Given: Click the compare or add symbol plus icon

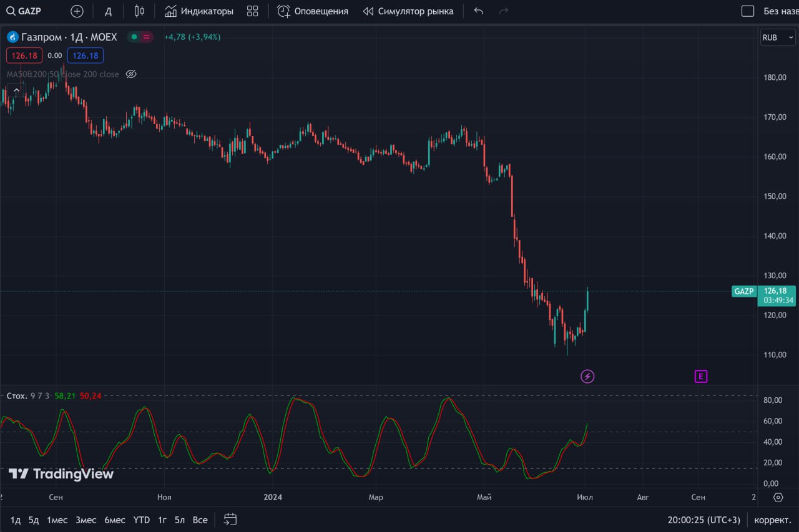Looking at the screenshot, I should coord(77,11).
